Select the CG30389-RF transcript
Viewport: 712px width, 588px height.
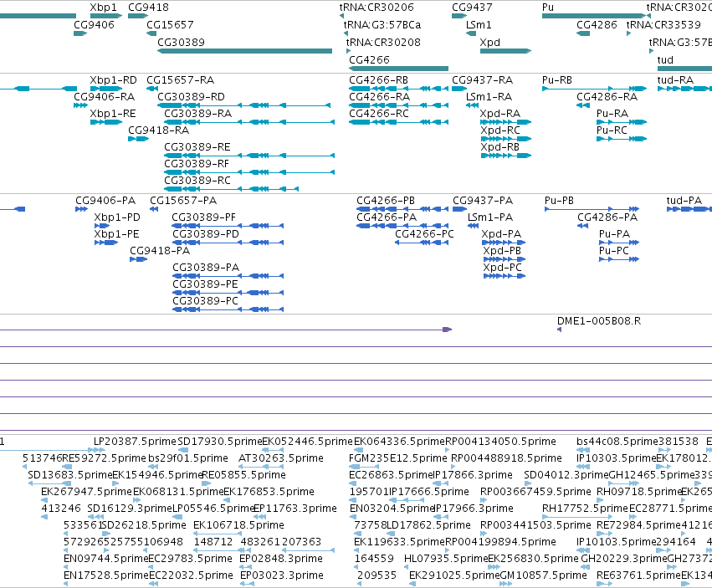pyautogui.click(x=249, y=172)
